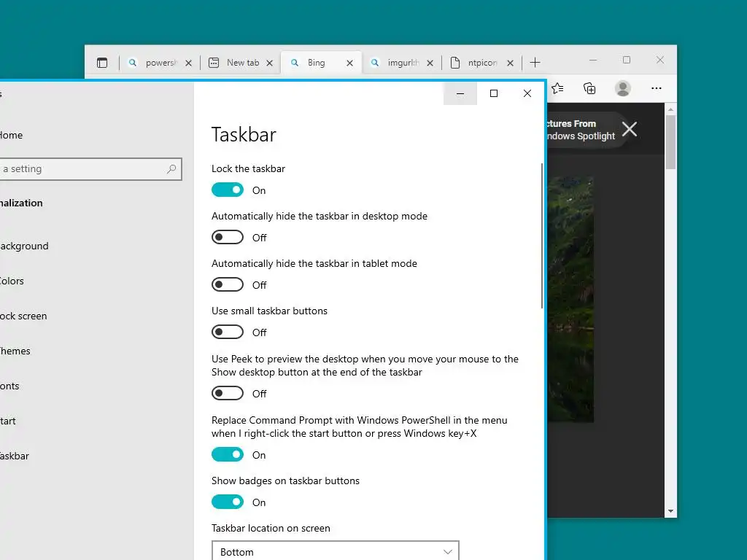Screen dimensions: 747x560
Task: Go to Settings Home
Action: [x=12, y=135]
